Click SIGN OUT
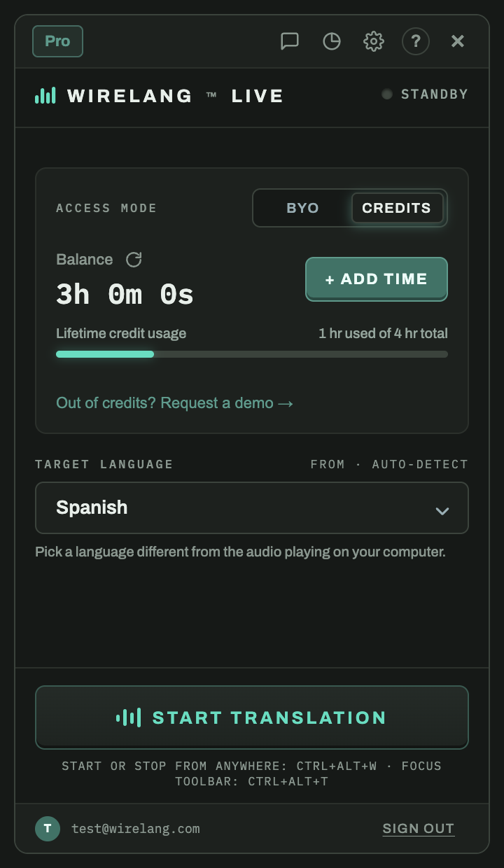 coord(419,829)
